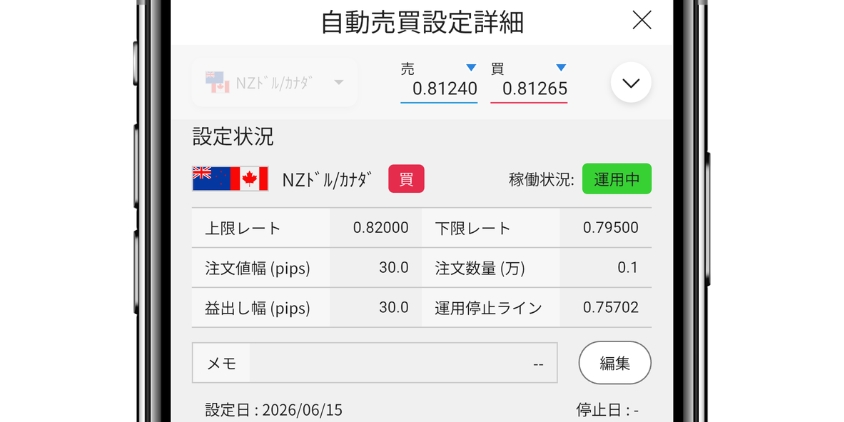Click the 注文数量 (万) label cell
The width and height of the screenshot is (844, 422).
click(x=491, y=268)
